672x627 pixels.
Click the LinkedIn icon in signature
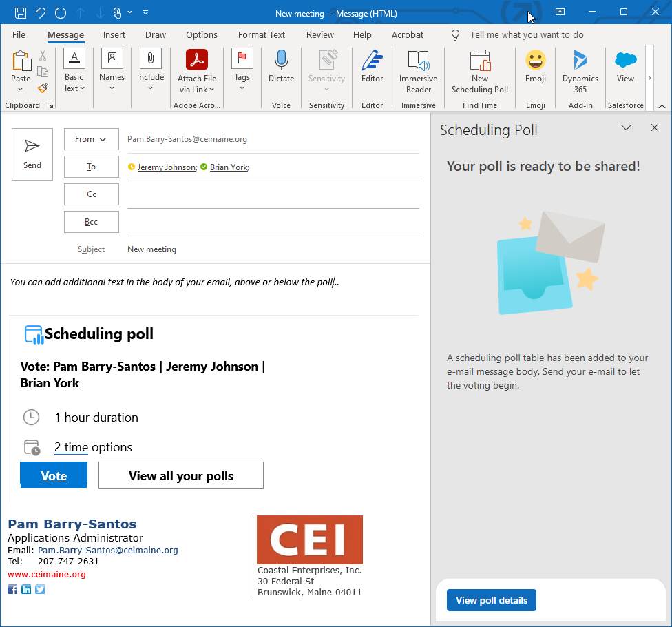[x=26, y=589]
